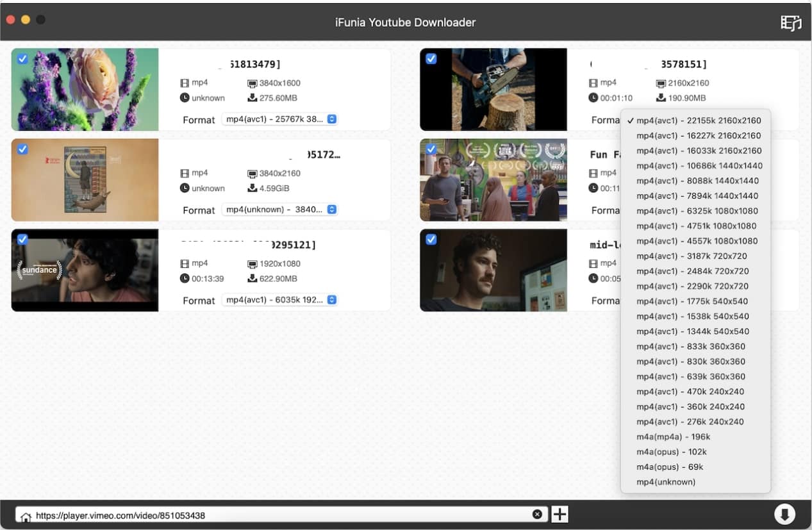
Task: Choose mp4(avc1) 276k 240x240 option
Action: (x=690, y=422)
